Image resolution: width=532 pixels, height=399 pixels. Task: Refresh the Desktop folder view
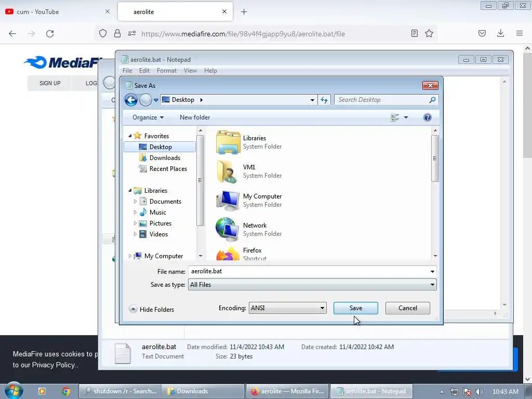pos(324,100)
